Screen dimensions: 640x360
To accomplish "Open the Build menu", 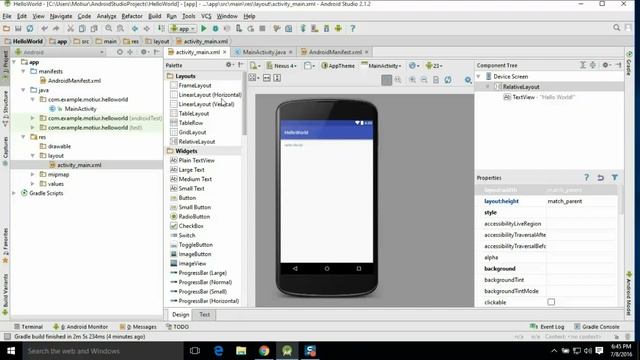I will [x=154, y=16].
